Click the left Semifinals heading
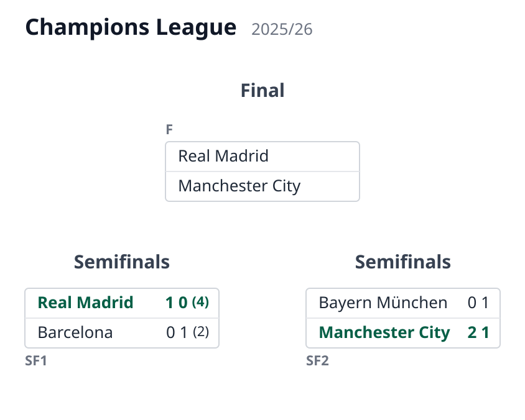525x420 pixels. (x=122, y=262)
